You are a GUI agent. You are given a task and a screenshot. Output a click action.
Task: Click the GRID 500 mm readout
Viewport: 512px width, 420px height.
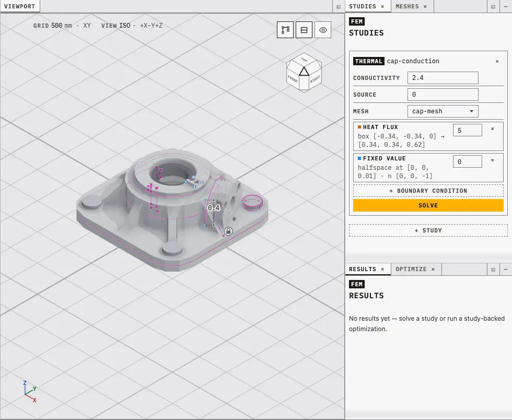click(53, 26)
